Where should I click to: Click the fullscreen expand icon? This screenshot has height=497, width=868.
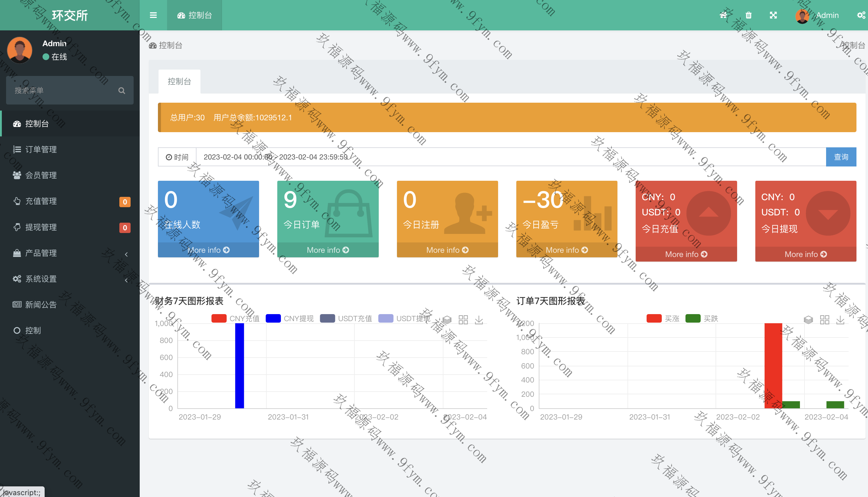tap(773, 15)
